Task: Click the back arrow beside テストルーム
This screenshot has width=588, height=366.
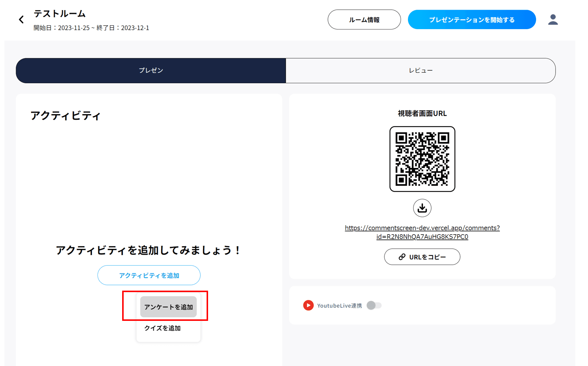Action: [21, 20]
